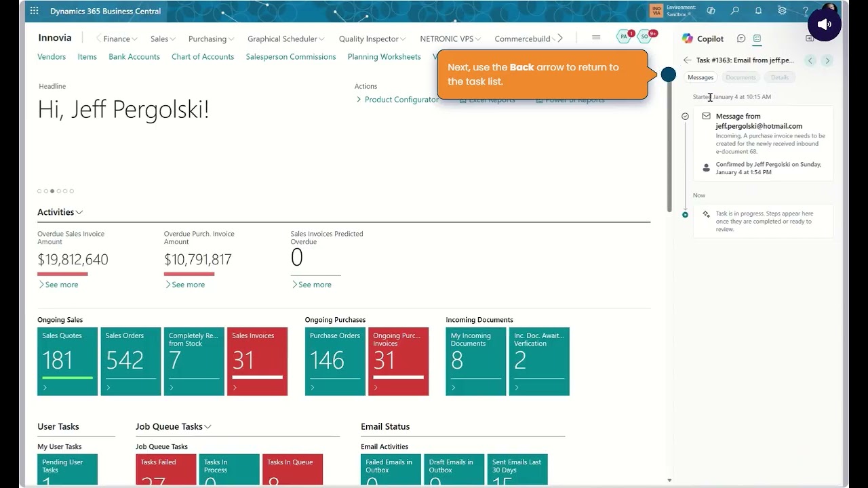The image size is (868, 488).
Task: Switch to the Copilot tasks list icon
Action: [x=757, y=39]
